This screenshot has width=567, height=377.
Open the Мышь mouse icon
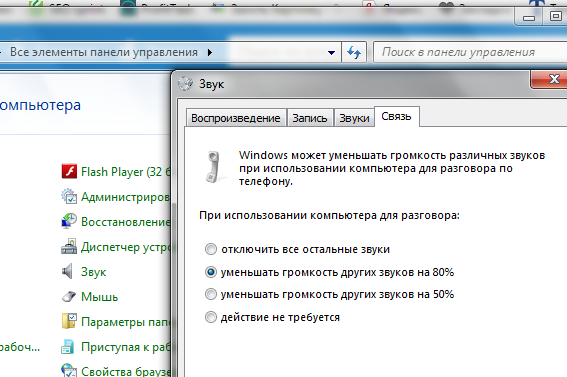[69, 296]
